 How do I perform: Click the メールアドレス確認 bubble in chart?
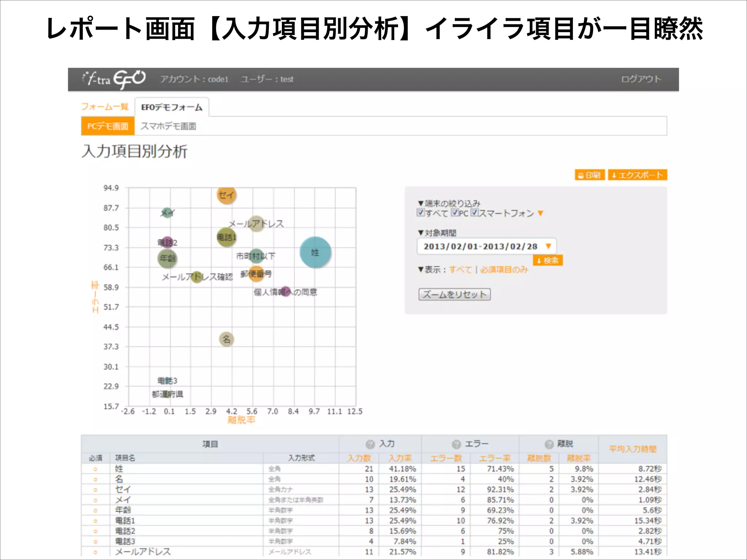pos(197,277)
